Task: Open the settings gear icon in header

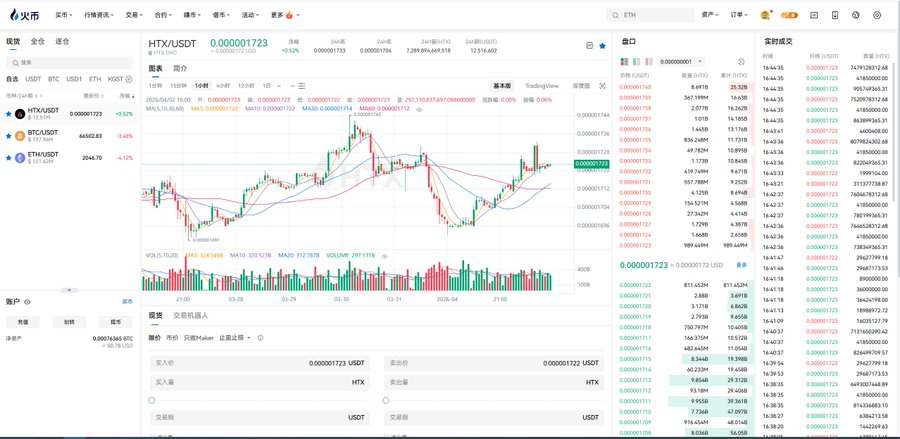Action: click(x=876, y=15)
